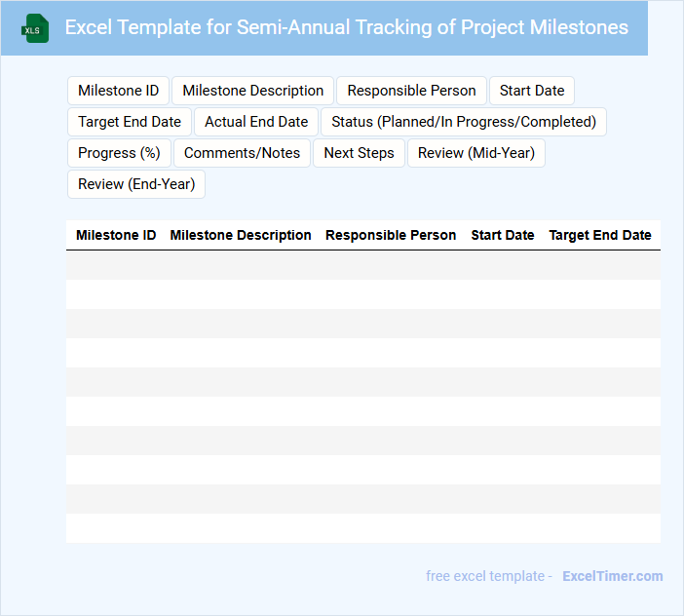Click the Target End Date column header
The height and width of the screenshot is (616, 684).
pos(600,235)
